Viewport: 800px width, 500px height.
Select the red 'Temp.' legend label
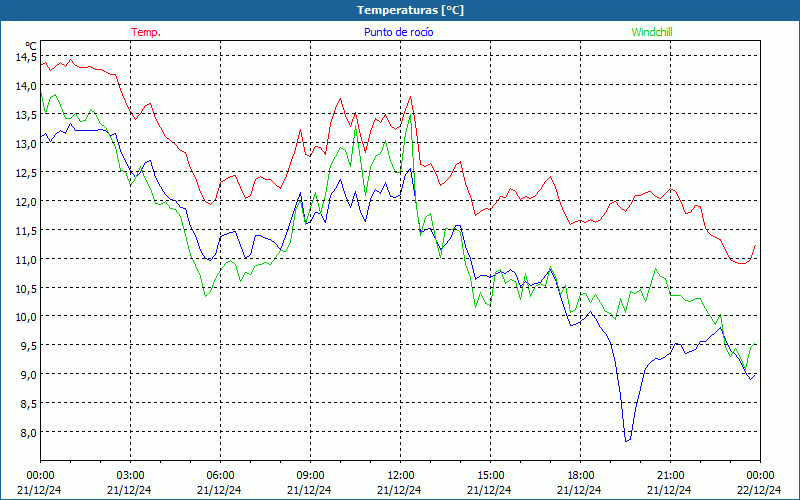point(146,32)
